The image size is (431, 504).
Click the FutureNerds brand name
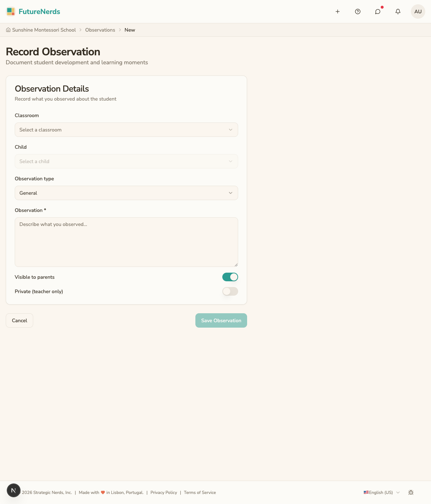point(40,11)
